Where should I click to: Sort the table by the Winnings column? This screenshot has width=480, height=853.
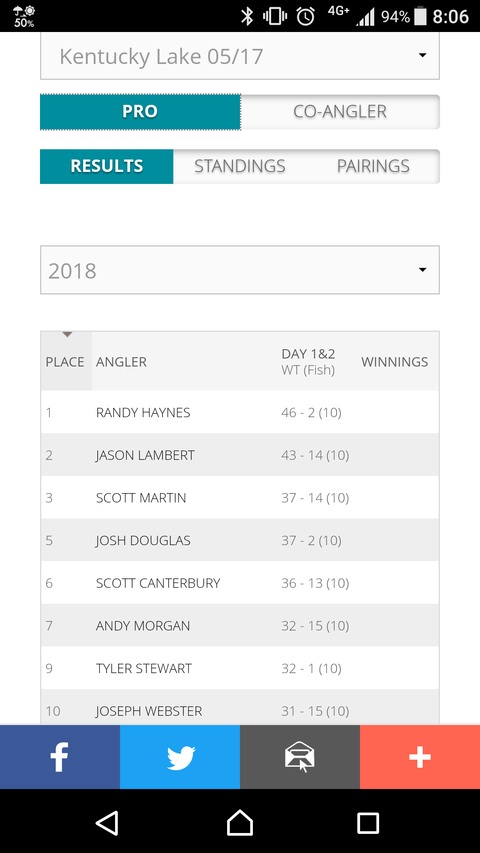(x=395, y=362)
